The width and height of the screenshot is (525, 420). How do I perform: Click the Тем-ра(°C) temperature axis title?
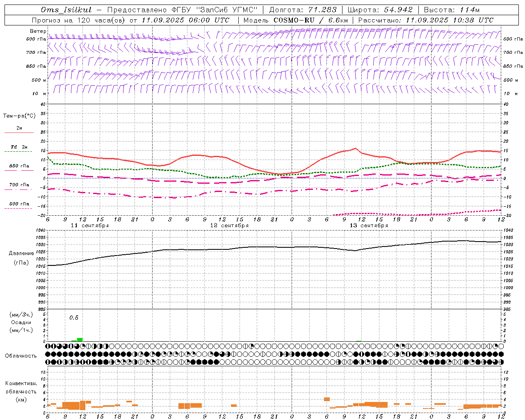click(x=19, y=116)
